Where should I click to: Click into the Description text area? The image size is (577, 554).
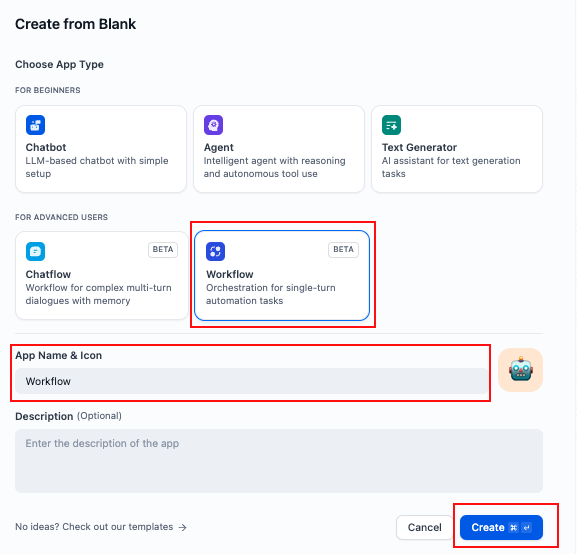click(279, 461)
